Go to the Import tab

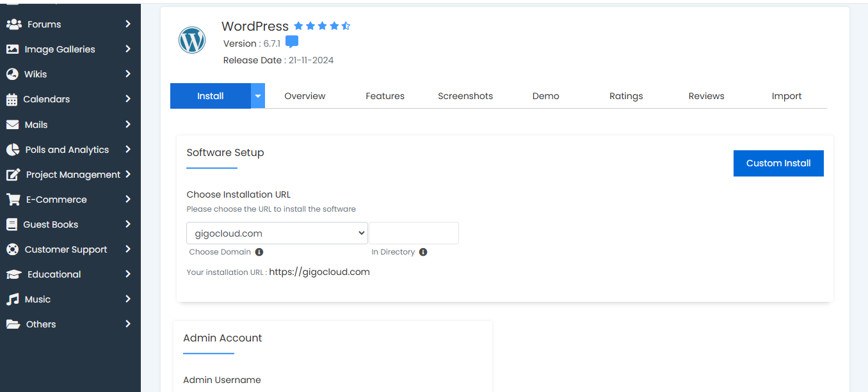787,96
